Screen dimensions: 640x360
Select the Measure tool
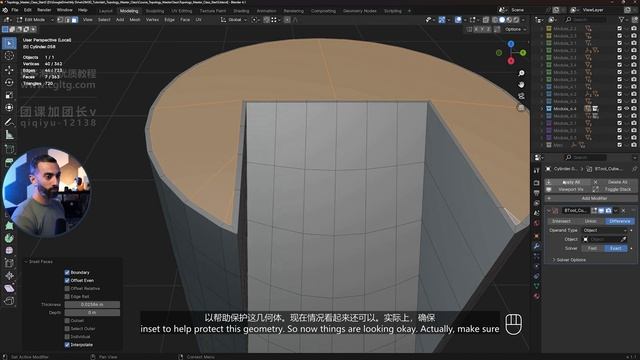point(9,135)
